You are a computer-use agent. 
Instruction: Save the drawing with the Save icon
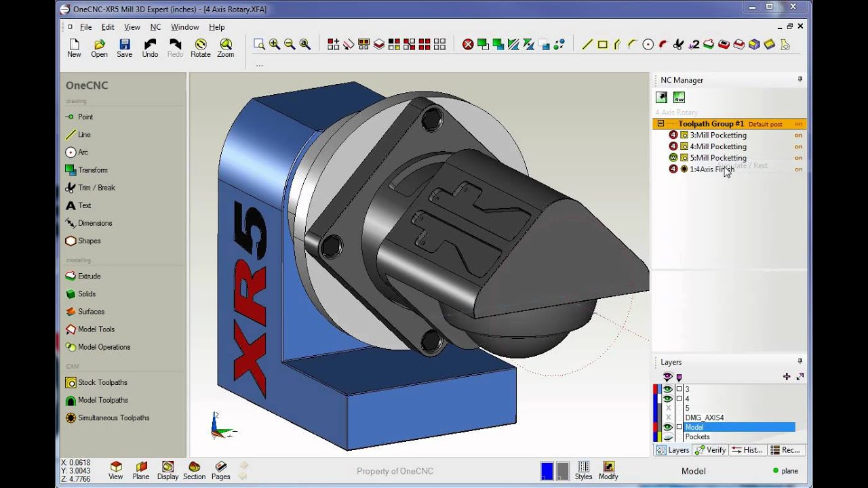pos(124,48)
